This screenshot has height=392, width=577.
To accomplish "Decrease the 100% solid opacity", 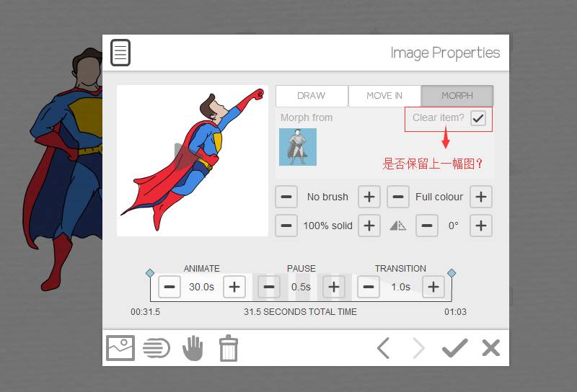I will tap(286, 226).
